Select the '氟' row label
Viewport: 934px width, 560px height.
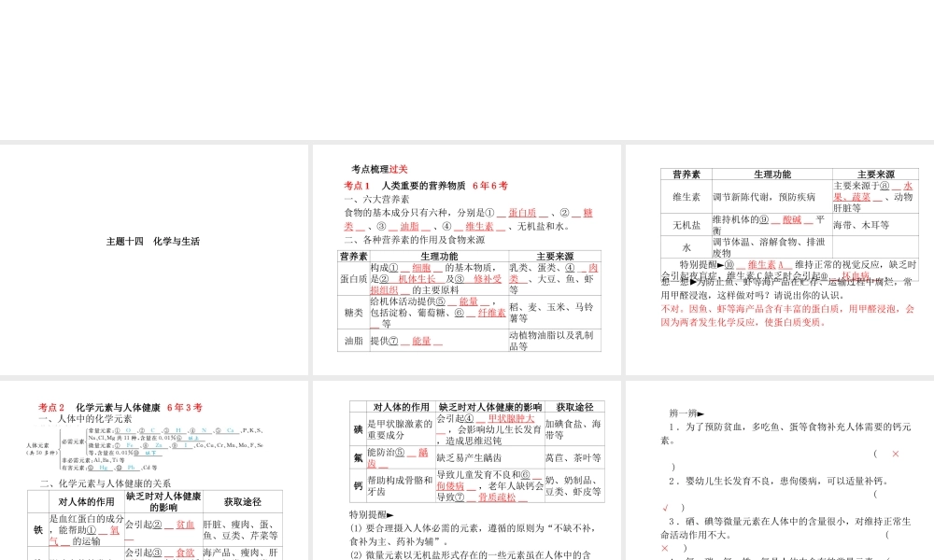click(358, 457)
